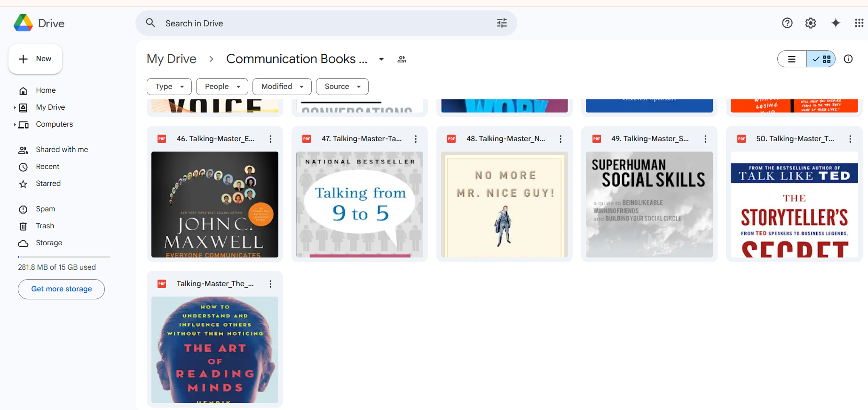868x410 pixels.
Task: Open Computers in sidebar
Action: click(x=54, y=124)
